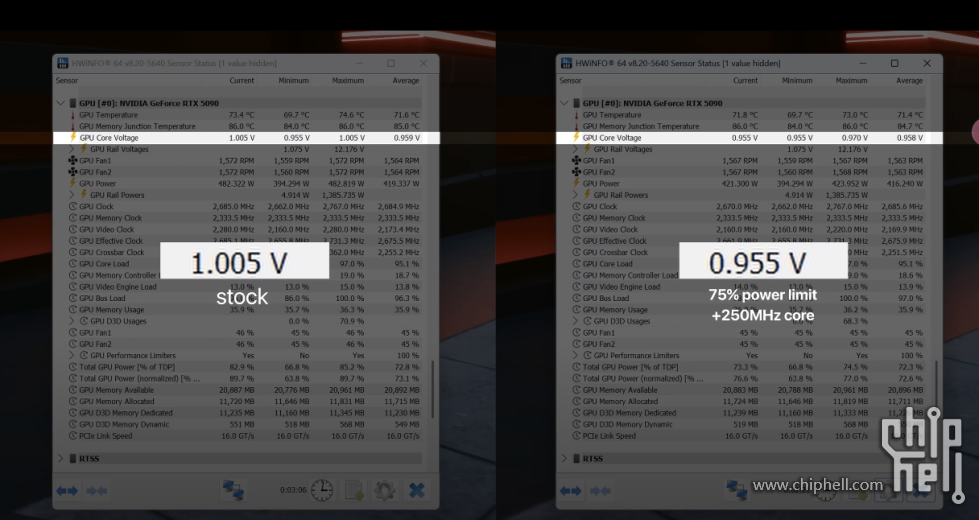
Task: Click the Average column header in right window
Action: (909, 81)
